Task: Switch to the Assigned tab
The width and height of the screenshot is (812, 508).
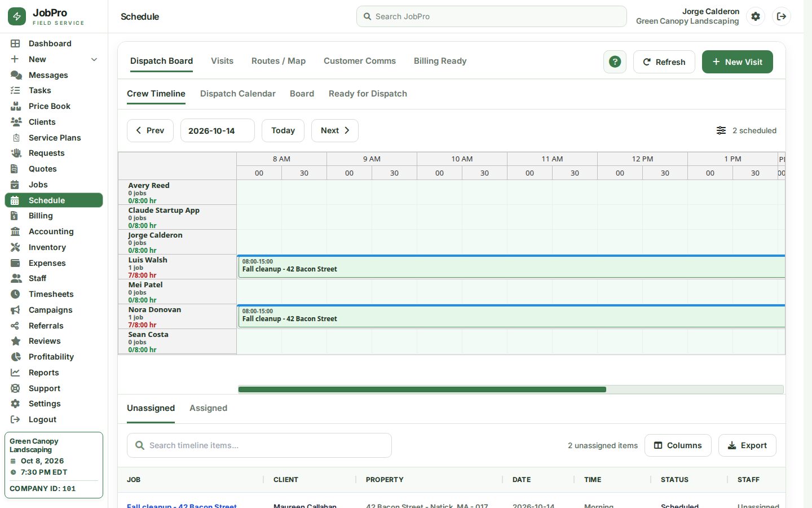Action: point(208,408)
